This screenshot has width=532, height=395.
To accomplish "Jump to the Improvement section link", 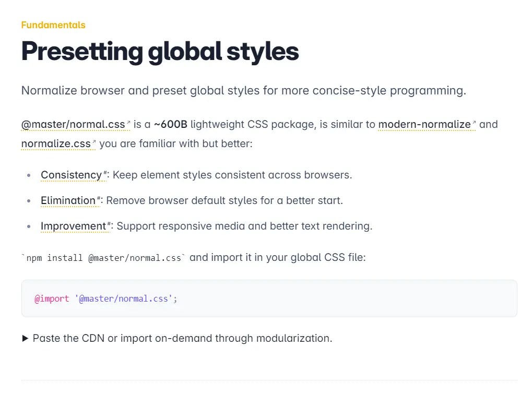I will click(x=73, y=226).
